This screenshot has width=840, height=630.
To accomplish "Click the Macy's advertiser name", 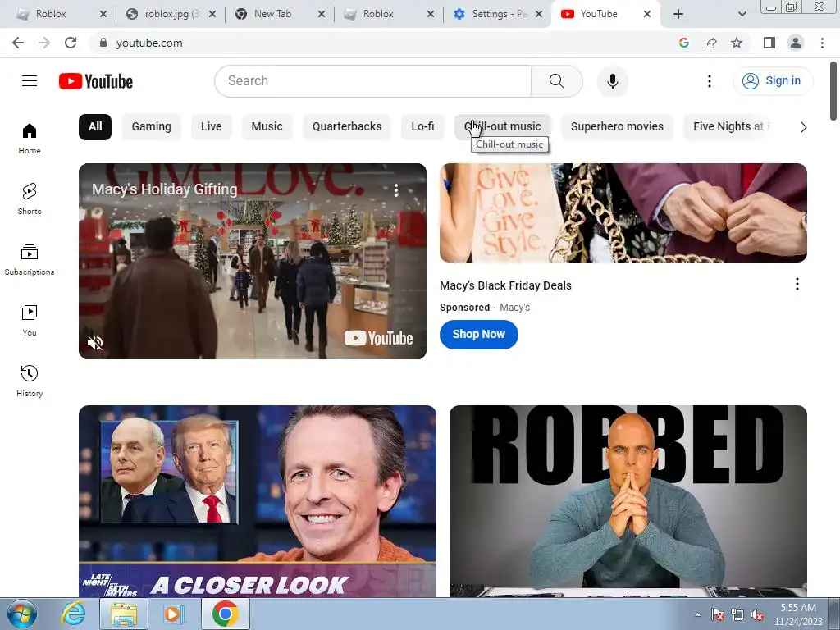I will point(515,308).
